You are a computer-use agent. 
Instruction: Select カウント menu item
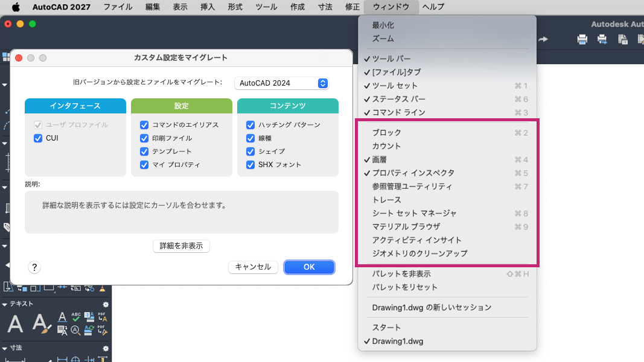click(x=447, y=147)
